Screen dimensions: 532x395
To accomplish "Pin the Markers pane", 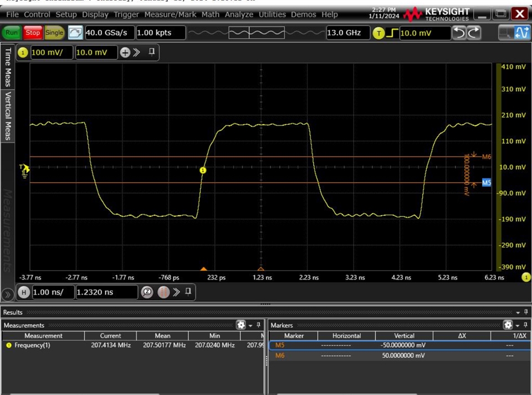I will pyautogui.click(x=525, y=325).
